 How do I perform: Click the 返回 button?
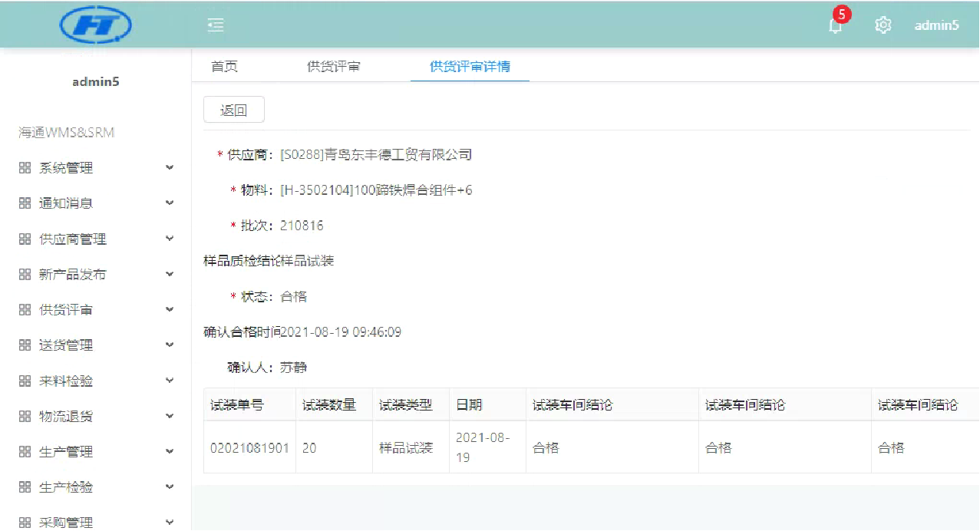234,110
